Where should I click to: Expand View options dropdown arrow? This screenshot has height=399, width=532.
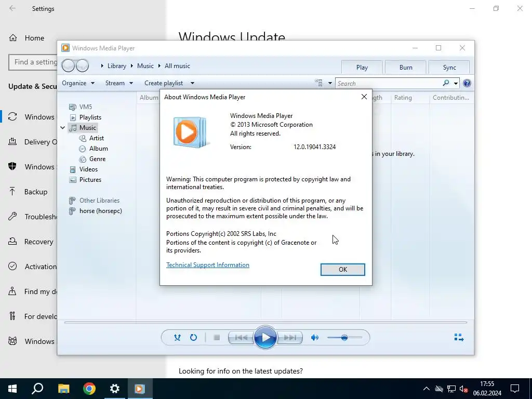click(x=330, y=83)
